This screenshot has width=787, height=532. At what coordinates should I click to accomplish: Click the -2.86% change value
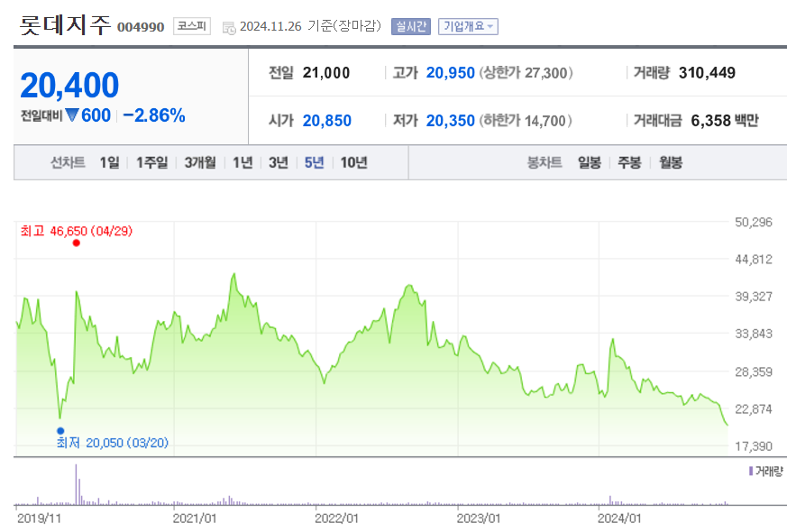pyautogui.click(x=154, y=115)
